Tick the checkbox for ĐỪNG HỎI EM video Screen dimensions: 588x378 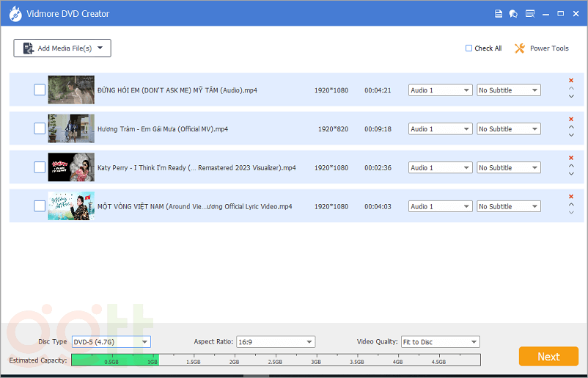[x=40, y=90]
